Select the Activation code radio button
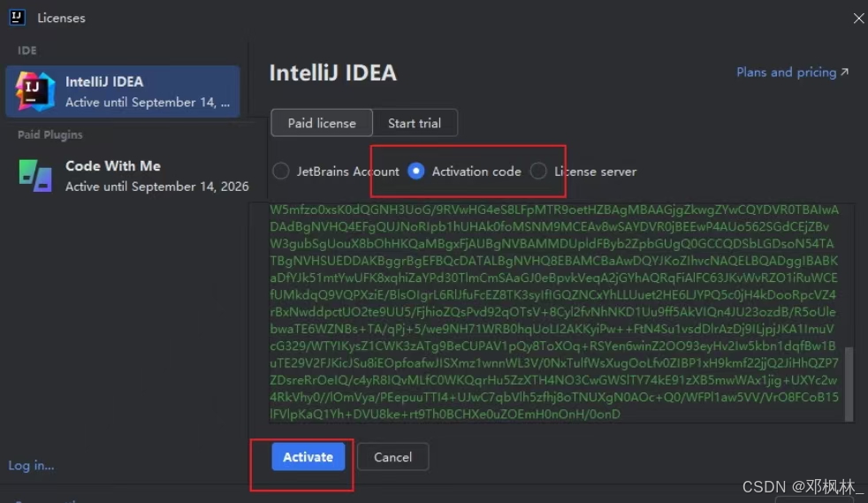 pos(415,171)
